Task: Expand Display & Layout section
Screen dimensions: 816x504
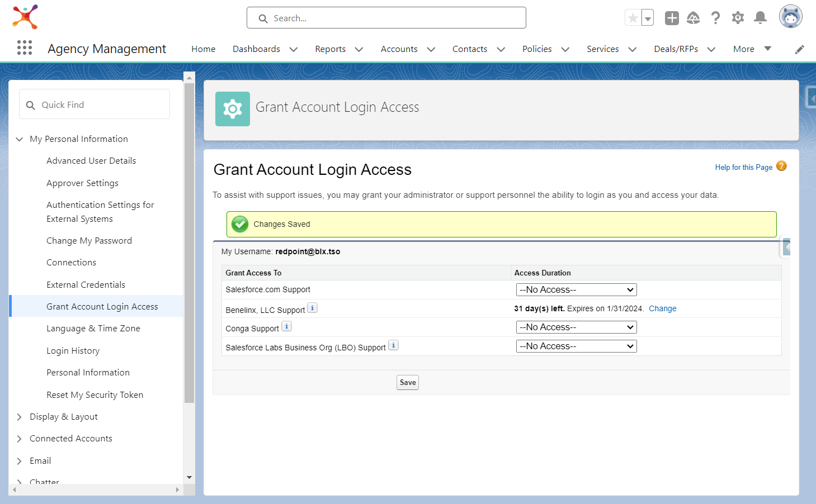Action: click(x=20, y=417)
